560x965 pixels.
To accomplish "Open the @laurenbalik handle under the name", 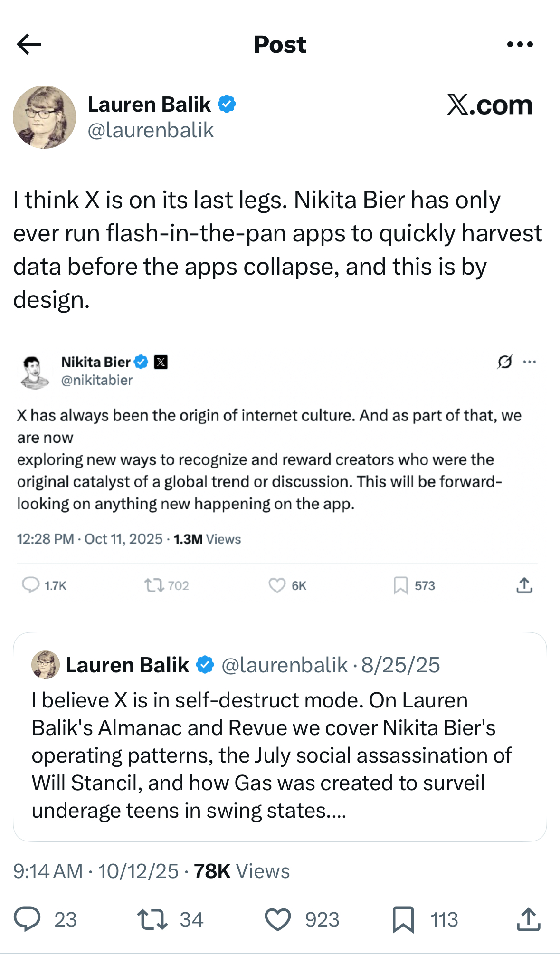I will [x=151, y=130].
